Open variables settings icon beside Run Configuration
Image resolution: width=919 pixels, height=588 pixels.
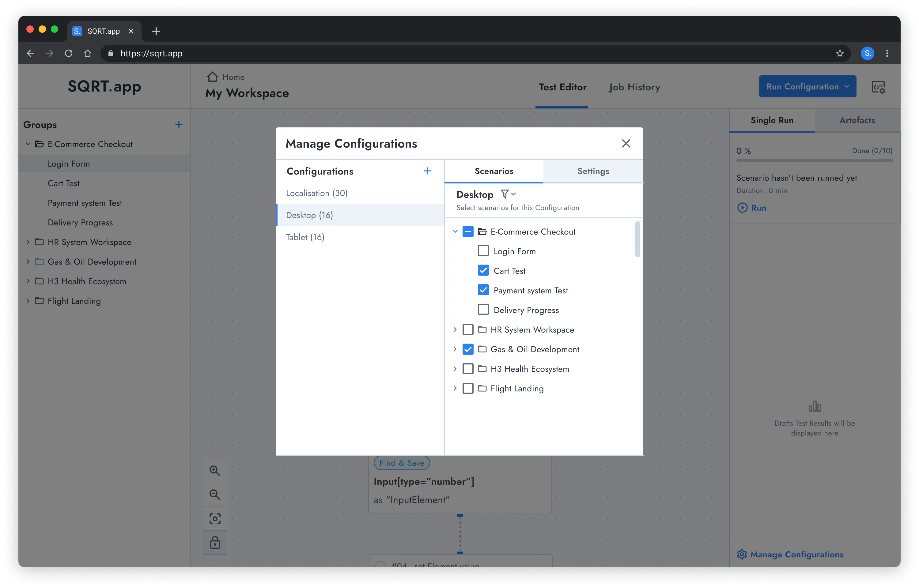tap(878, 87)
